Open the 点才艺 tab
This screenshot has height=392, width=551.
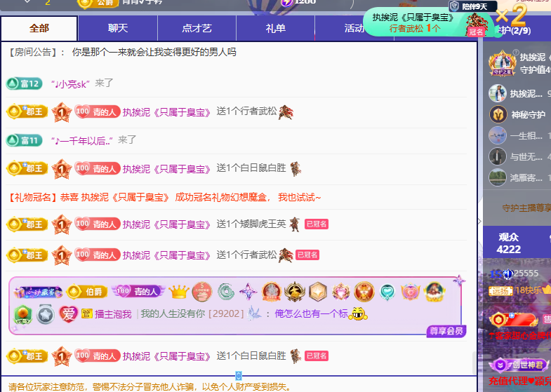(x=197, y=29)
